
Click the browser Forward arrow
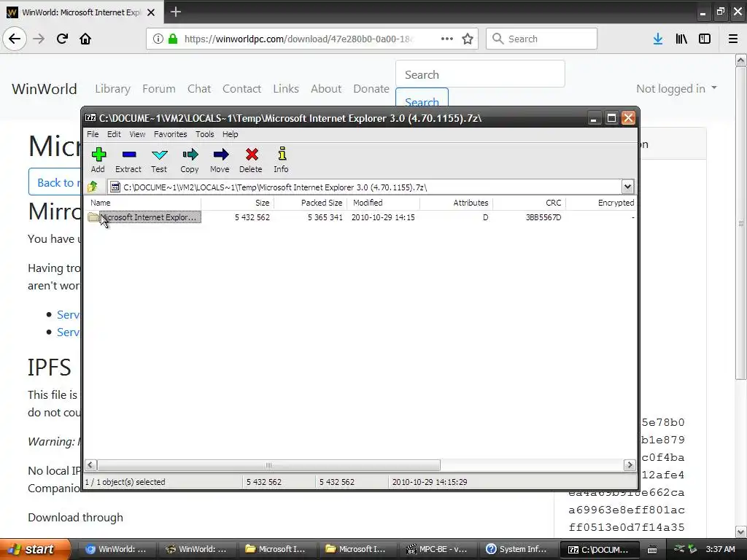tap(39, 39)
